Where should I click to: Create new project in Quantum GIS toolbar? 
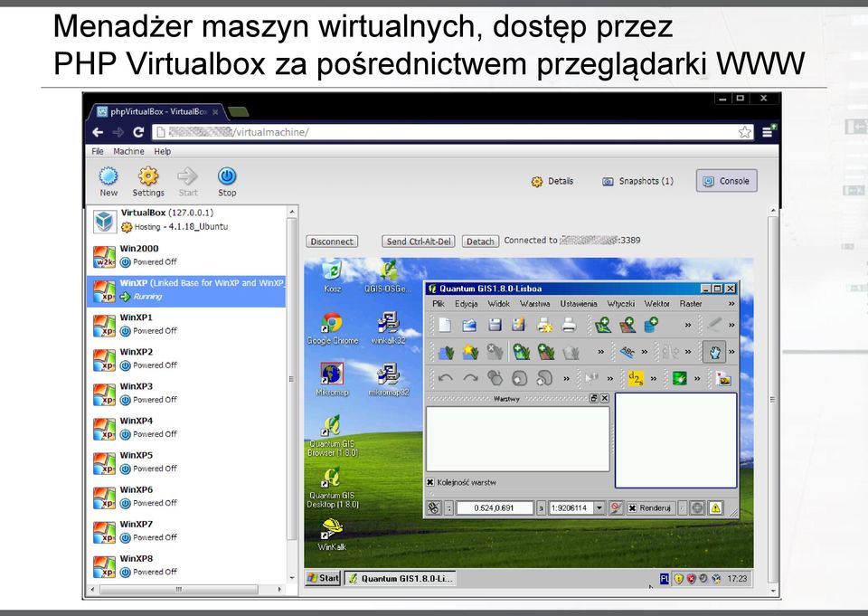point(445,325)
